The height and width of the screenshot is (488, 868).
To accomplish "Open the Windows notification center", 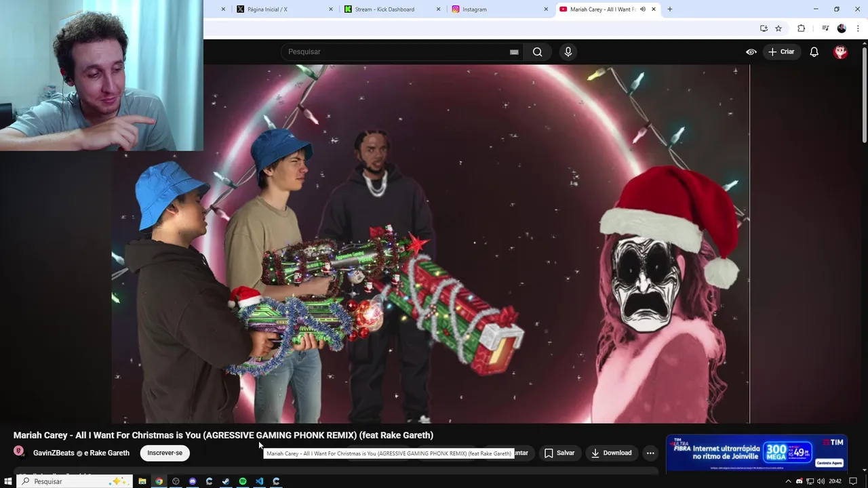I will click(x=853, y=481).
